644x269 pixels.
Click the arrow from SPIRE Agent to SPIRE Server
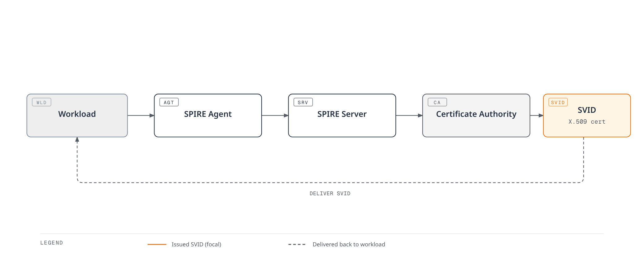(x=275, y=116)
